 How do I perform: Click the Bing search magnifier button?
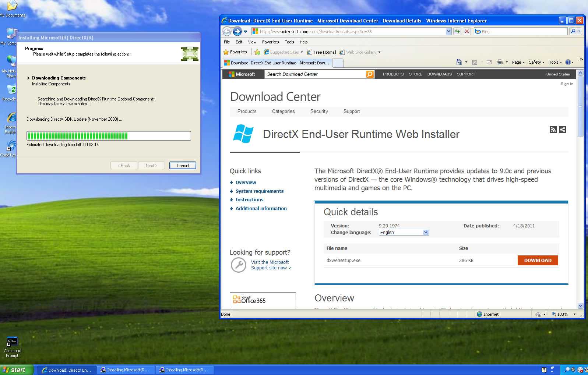[x=573, y=31]
